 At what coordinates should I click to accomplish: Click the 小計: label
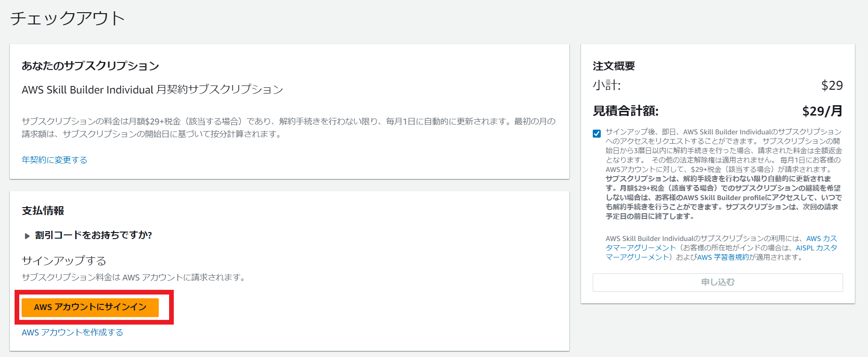[607, 85]
